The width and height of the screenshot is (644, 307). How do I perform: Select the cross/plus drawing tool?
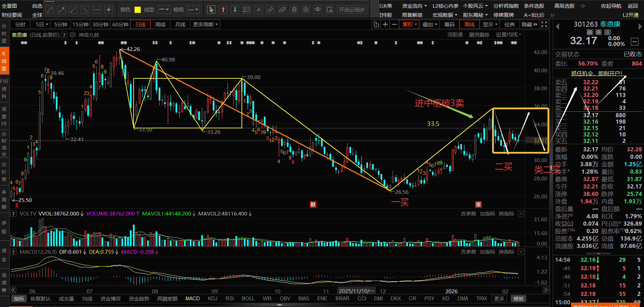point(109,10)
